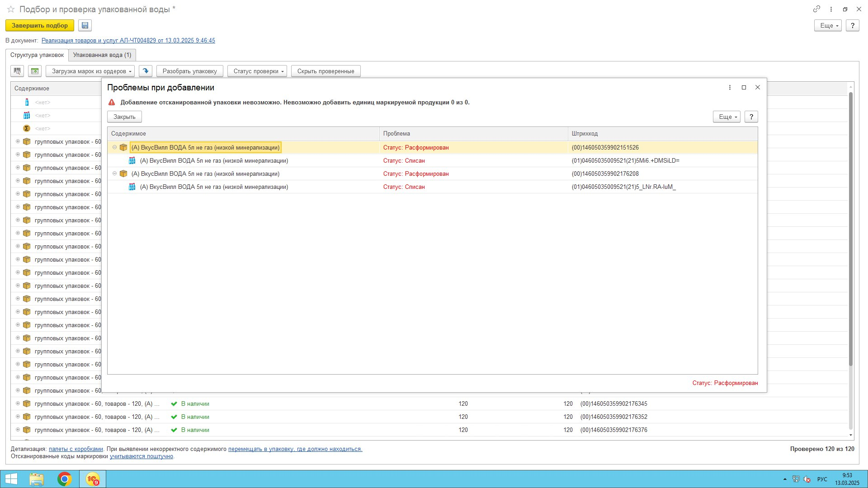Click the favorite star icon near the title
Image resolution: width=868 pixels, height=488 pixels.
click(x=11, y=9)
